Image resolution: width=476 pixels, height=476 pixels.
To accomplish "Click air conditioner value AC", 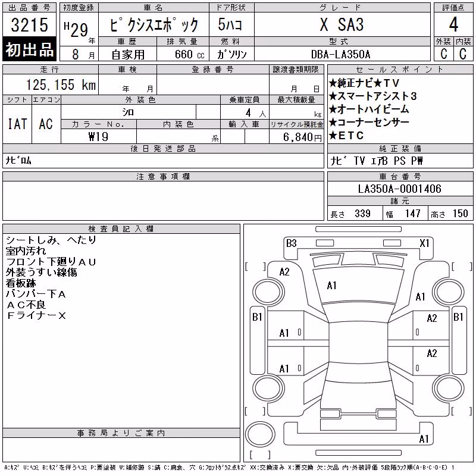I will click(x=46, y=124).
